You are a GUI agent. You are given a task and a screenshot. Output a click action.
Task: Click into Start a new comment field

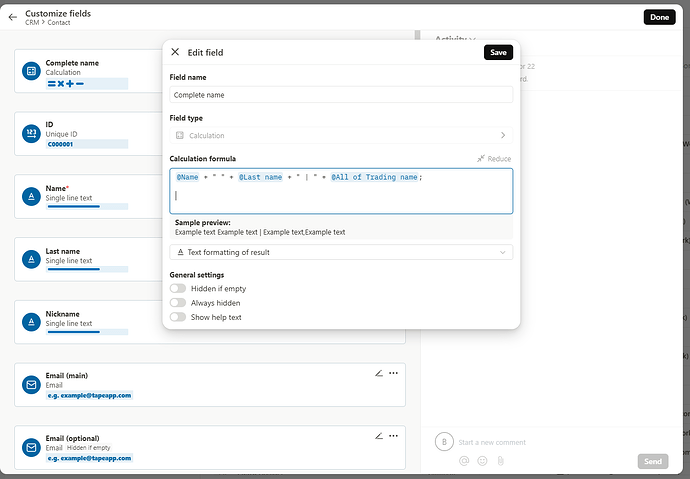click(492, 442)
